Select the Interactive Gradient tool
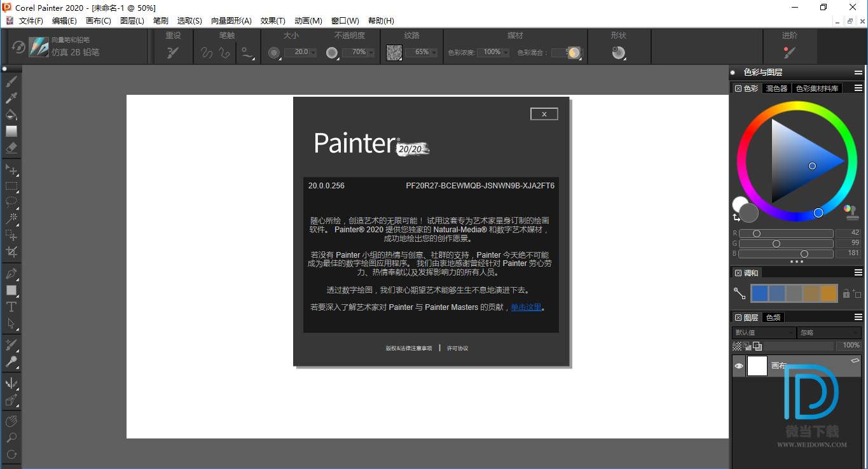Screen dimensions: 868x469 point(11,131)
